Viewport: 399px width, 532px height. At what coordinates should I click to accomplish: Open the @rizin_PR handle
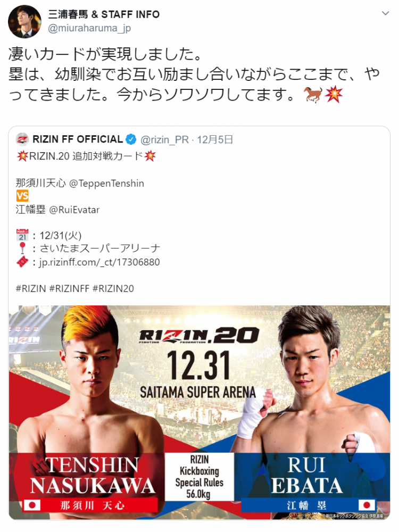[164, 139]
